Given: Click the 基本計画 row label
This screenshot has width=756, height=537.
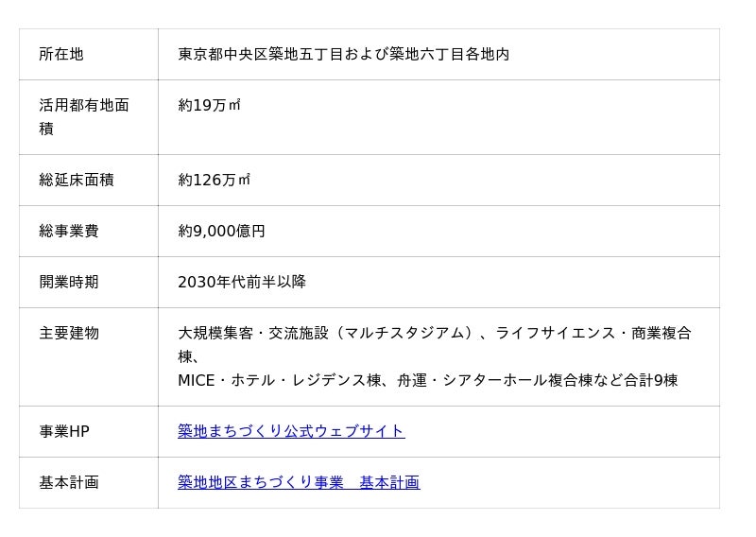Looking at the screenshot, I should (69, 482).
